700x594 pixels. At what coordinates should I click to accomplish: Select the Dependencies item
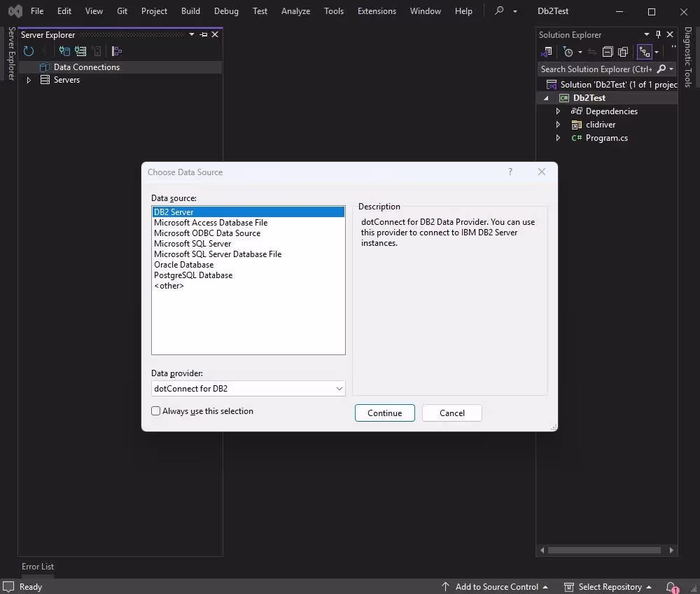[x=611, y=111]
